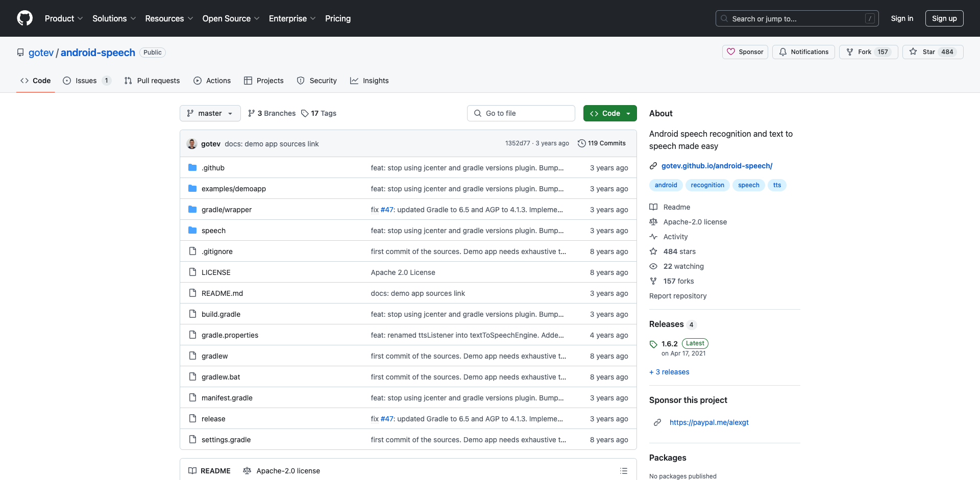Switch to the Pull requests tab

(152, 81)
